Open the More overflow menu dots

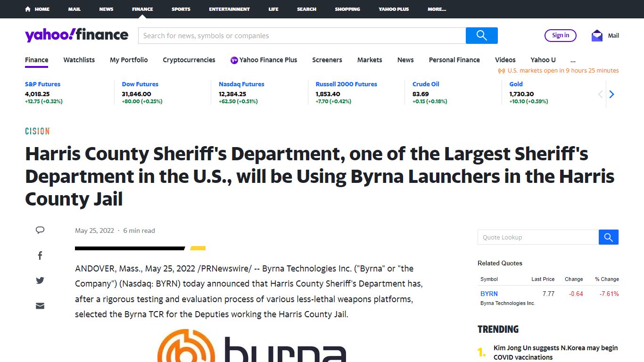(573, 60)
